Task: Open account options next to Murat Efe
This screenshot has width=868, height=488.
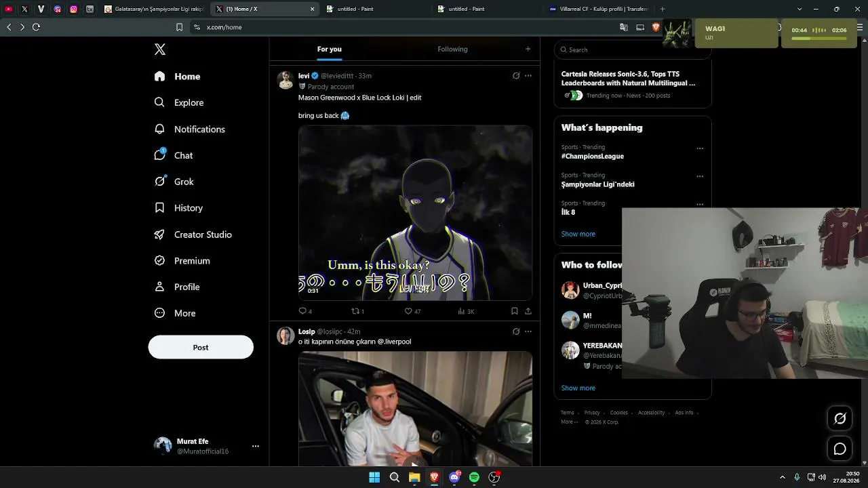Action: coord(256,446)
